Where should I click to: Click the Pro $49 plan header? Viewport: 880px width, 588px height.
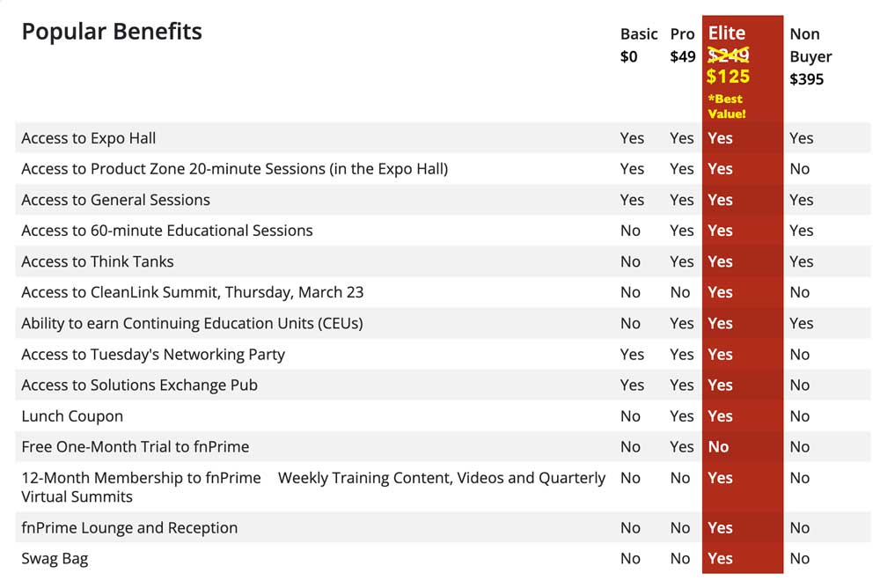click(x=683, y=46)
